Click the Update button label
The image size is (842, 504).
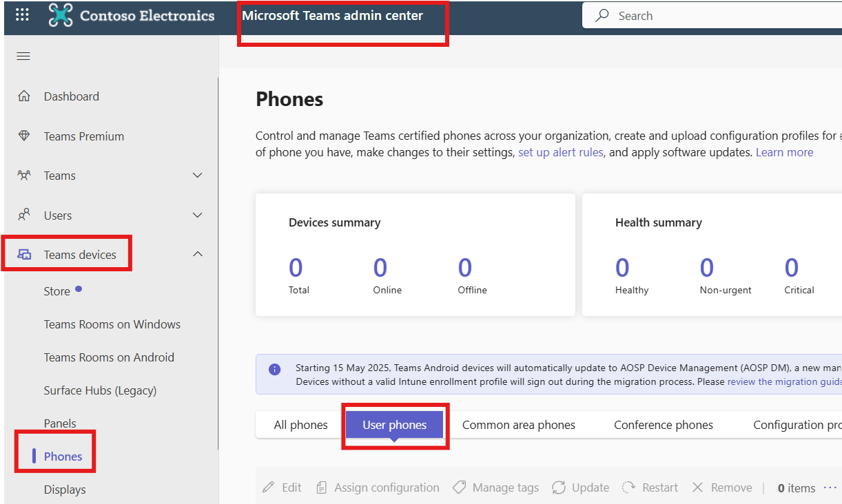click(x=591, y=487)
